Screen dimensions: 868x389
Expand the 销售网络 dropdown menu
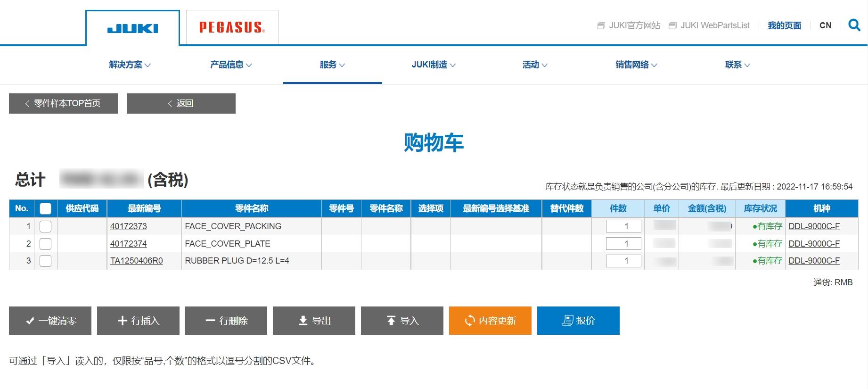636,65
